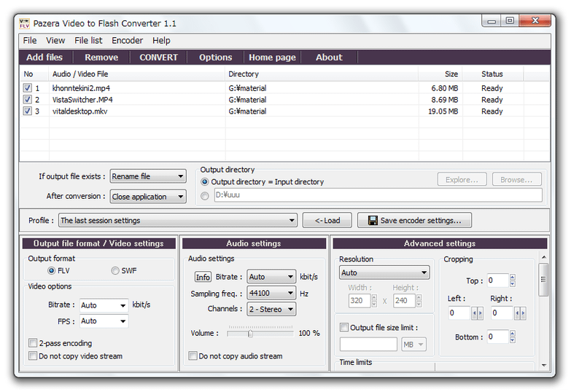Open the View menu
The height and width of the screenshot is (392, 571).
click(55, 40)
